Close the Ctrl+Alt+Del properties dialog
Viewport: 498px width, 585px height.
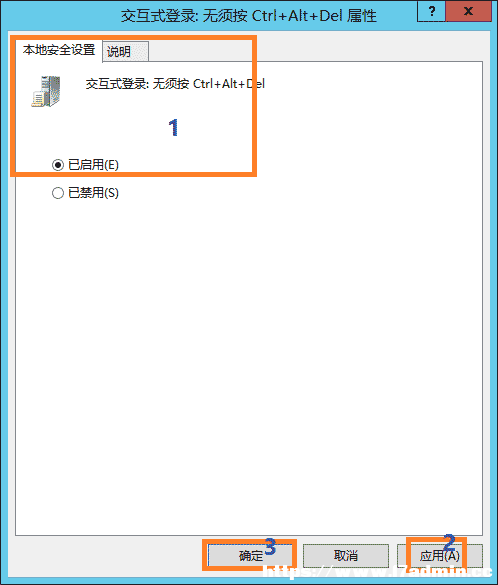469,11
